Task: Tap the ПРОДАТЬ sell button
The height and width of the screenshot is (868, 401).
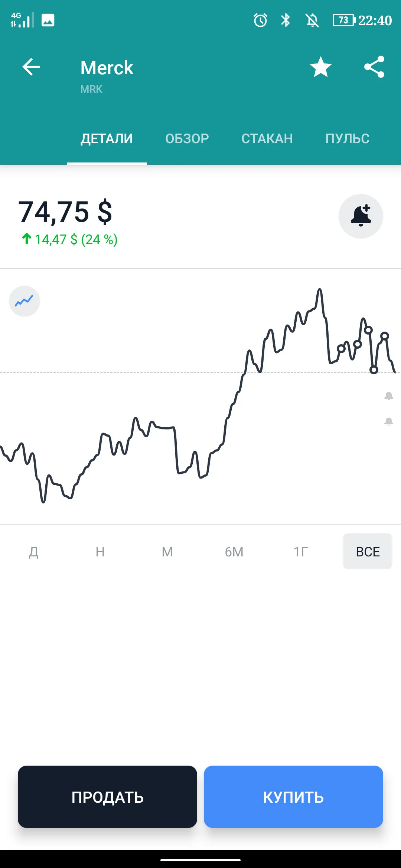Action: (x=107, y=797)
